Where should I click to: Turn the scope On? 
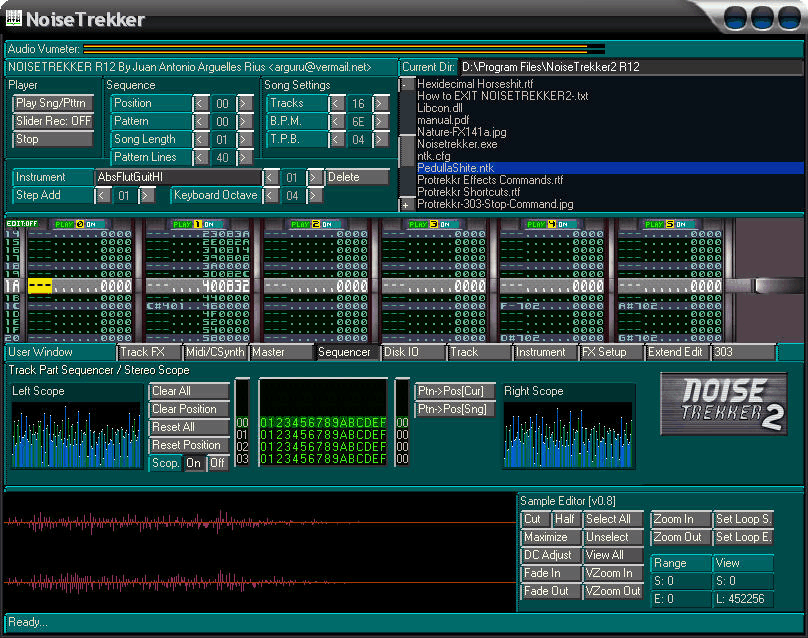click(194, 463)
